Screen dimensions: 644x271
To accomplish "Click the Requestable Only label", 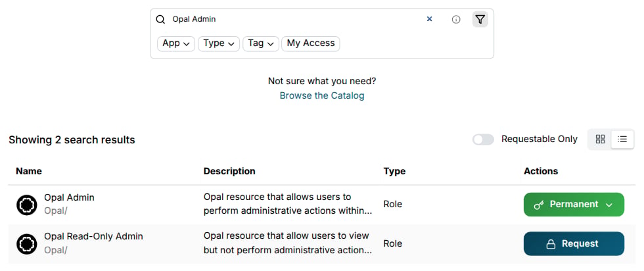I will 540,139.
